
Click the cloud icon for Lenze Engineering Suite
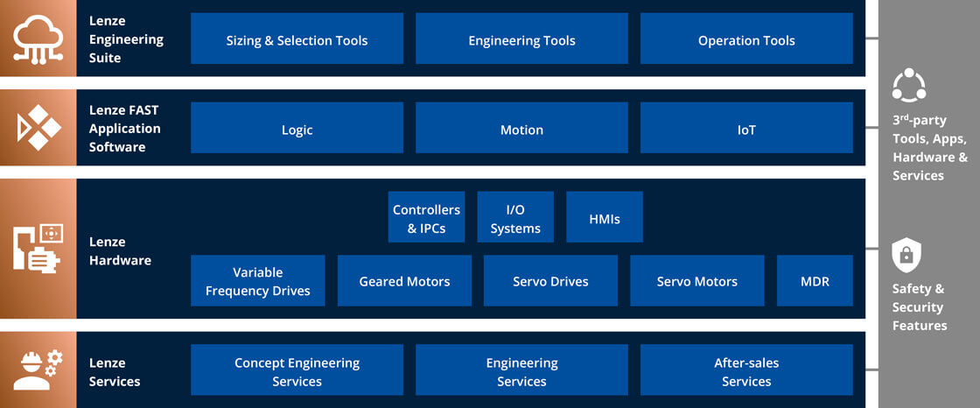click(x=38, y=39)
